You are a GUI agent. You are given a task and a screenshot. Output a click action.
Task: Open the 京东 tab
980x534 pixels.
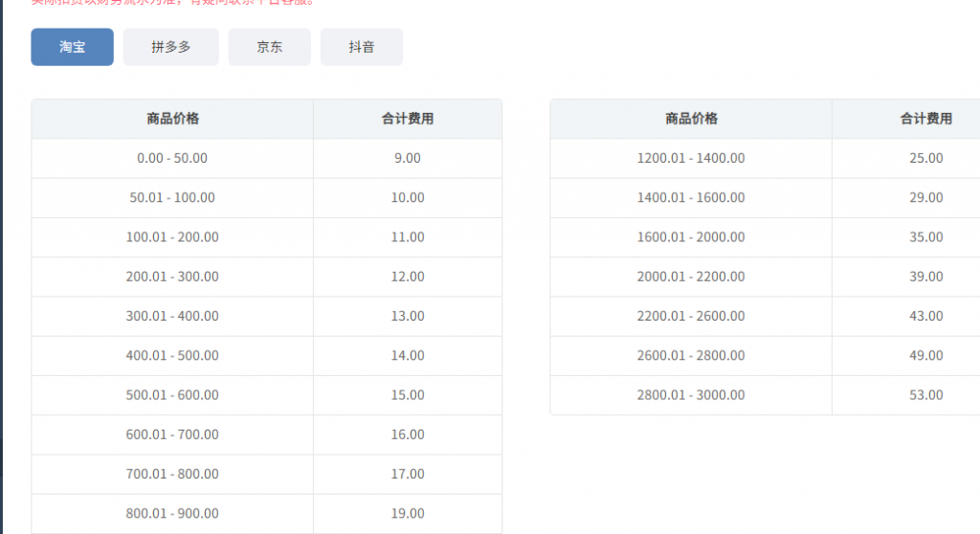pos(269,47)
